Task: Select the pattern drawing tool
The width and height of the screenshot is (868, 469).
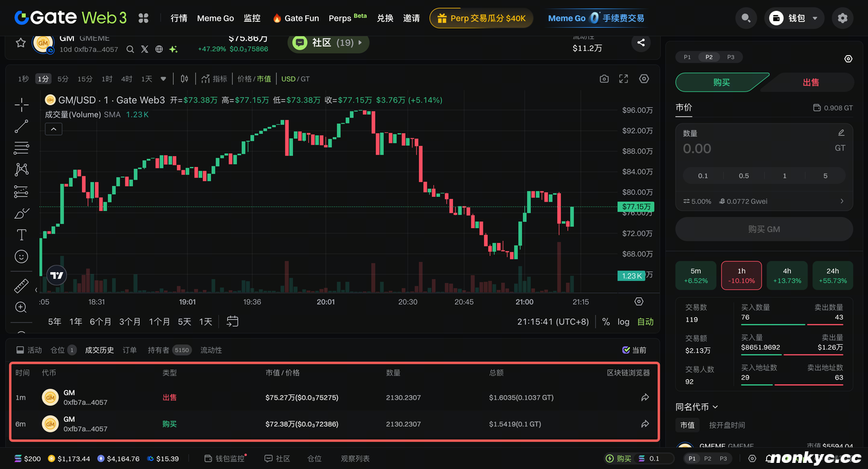Action: coord(22,170)
